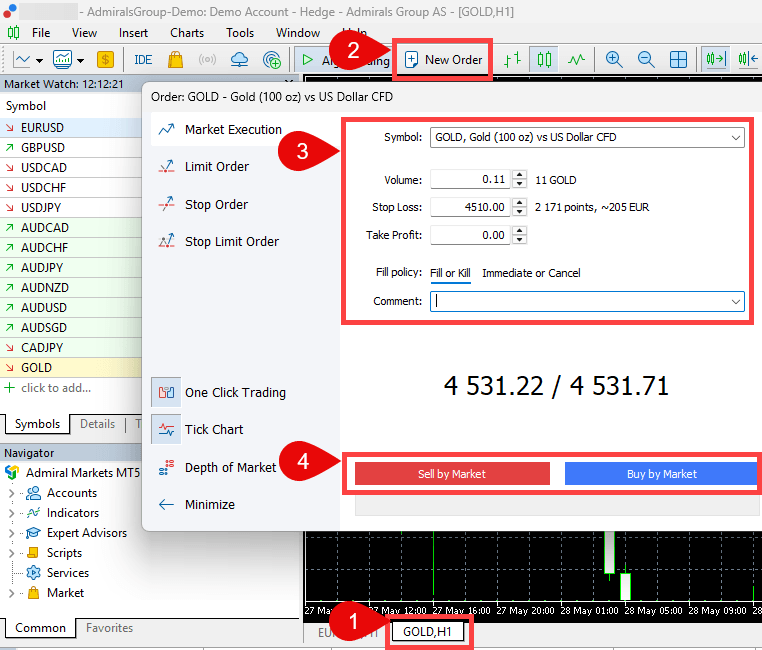The height and width of the screenshot is (650, 762).
Task: Select EURUSD in Market Watch list
Action: pos(71,128)
